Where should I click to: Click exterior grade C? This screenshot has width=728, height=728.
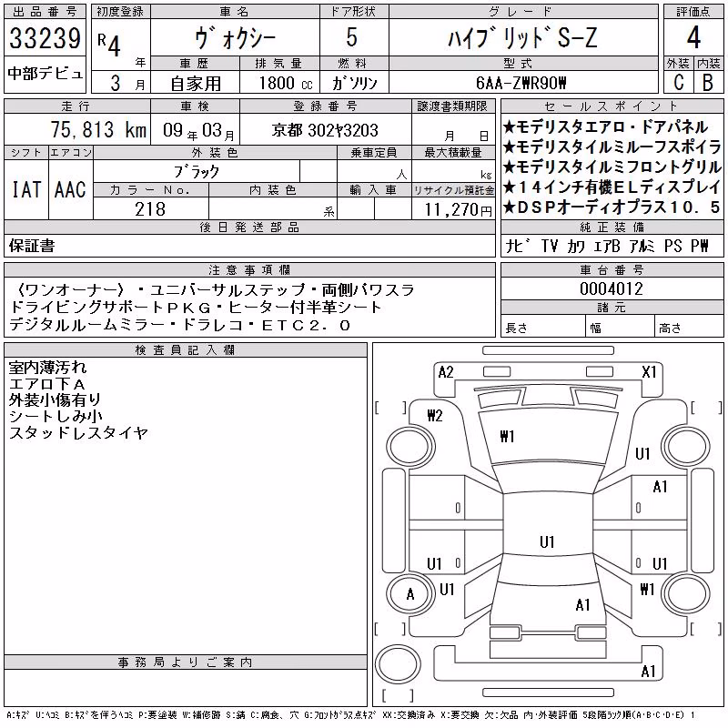tap(679, 83)
